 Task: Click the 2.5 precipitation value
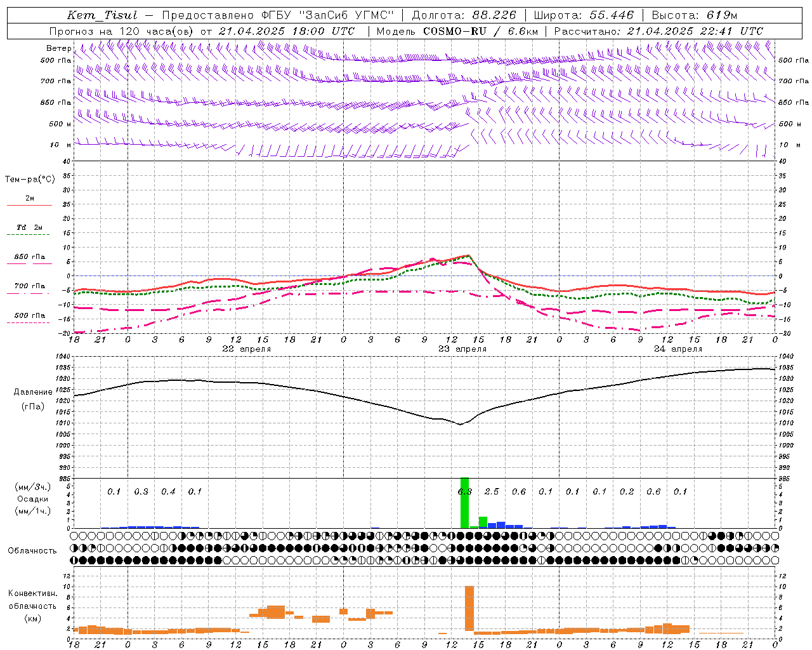[492, 492]
